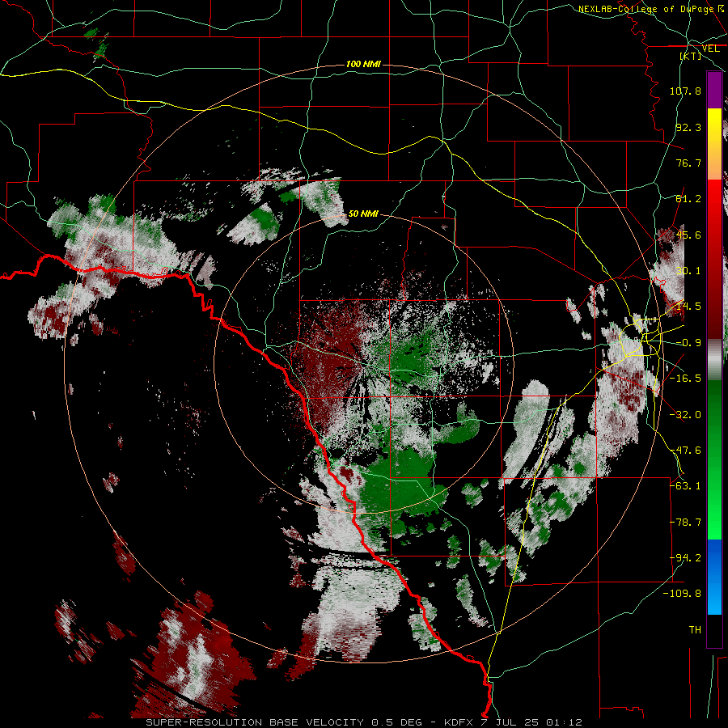728x728 pixels.
Task: Click the 30.1 scale value
Action: click(x=688, y=271)
